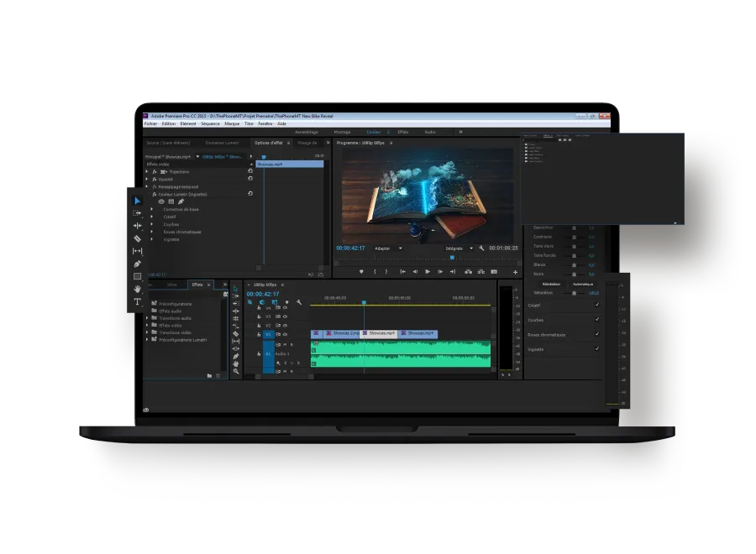Image resolution: width=756 pixels, height=554 pixels.
Task: Select the Slip tool in the floating tools panel
Action: tap(138, 251)
